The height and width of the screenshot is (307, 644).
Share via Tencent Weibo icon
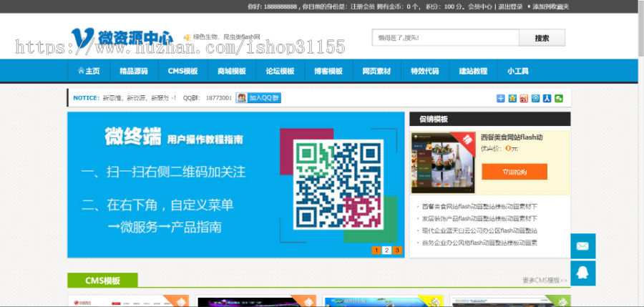(535, 98)
